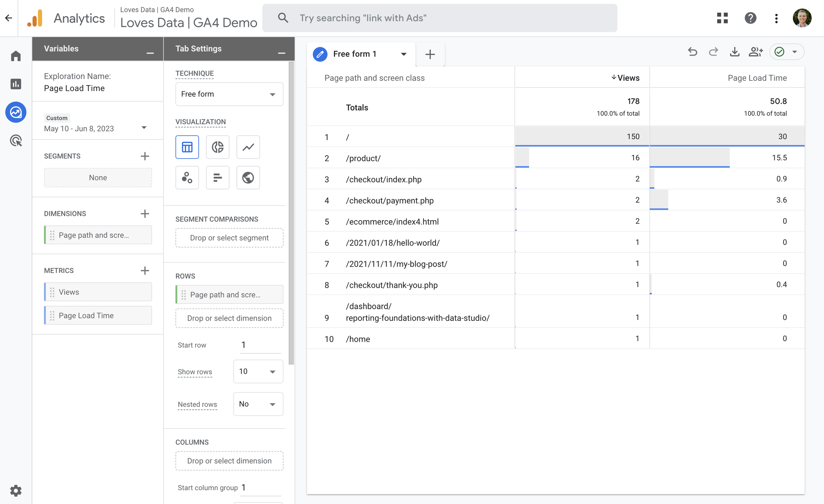Open the Nested rows dropdown
The height and width of the screenshot is (504, 824).
pyautogui.click(x=258, y=404)
